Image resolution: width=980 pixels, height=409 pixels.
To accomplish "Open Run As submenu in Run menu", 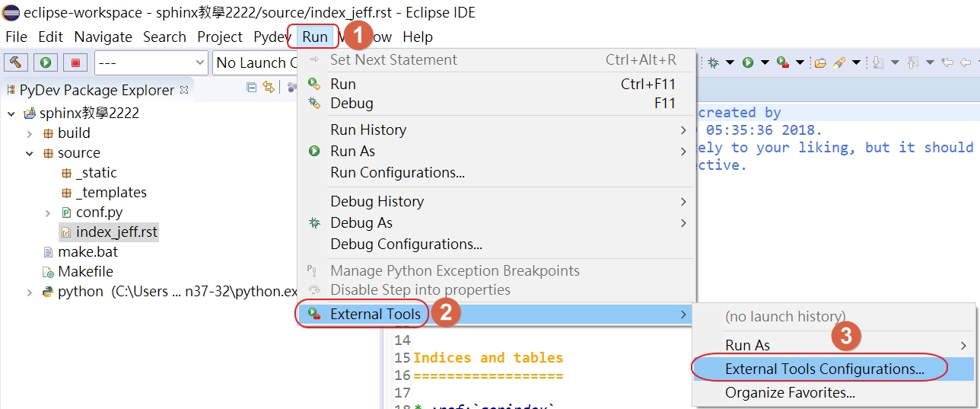I will click(x=496, y=151).
